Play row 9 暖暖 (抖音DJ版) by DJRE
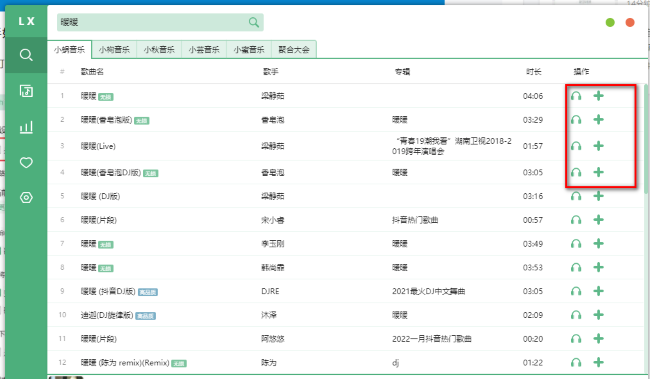Screen dimensions: 650x379 (576, 292)
